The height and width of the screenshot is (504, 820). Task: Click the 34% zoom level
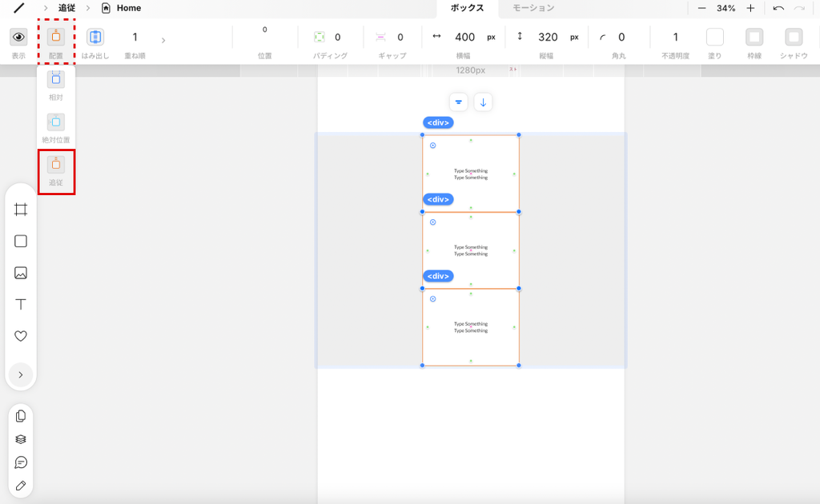coord(726,8)
